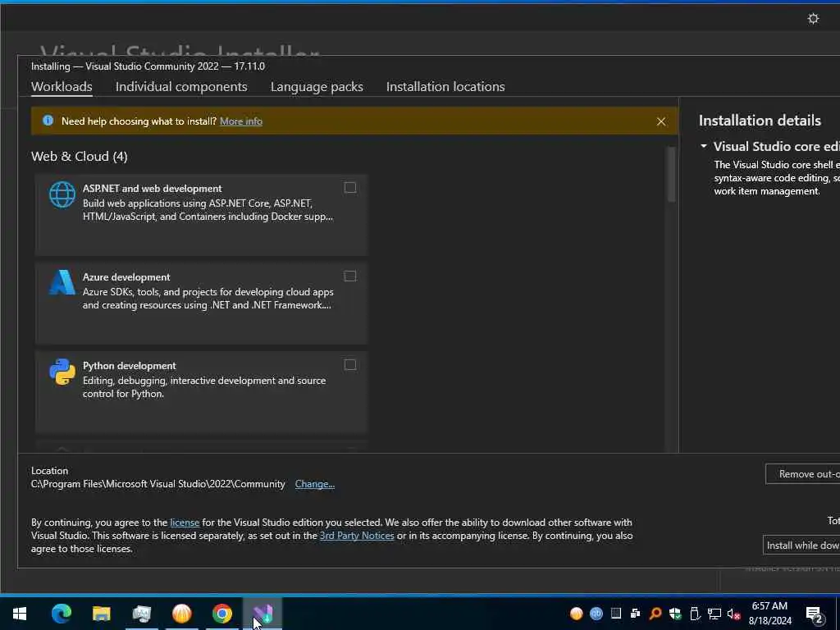Open the notification center icon
Screen dimensions: 840x630
pyautogui.click(x=815, y=614)
